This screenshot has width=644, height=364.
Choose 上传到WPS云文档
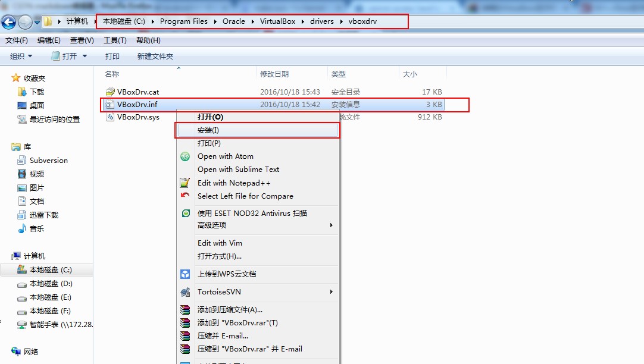pyautogui.click(x=258, y=274)
